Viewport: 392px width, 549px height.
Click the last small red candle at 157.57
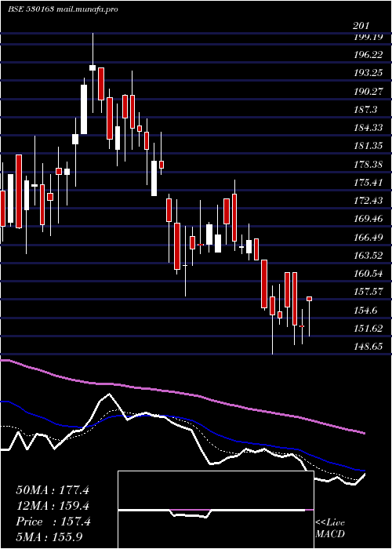point(310,299)
